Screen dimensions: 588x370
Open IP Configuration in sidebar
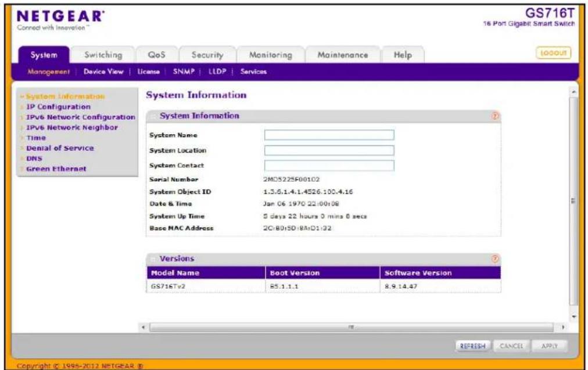(x=59, y=107)
